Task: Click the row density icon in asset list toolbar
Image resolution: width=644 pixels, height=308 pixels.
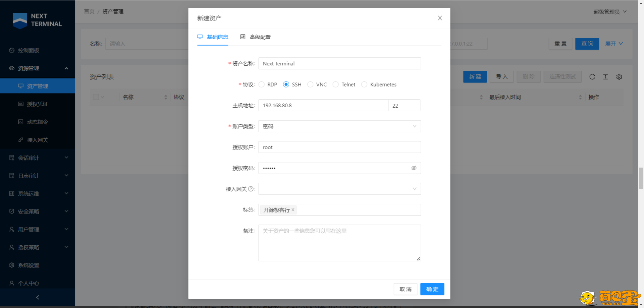Action: click(x=605, y=77)
